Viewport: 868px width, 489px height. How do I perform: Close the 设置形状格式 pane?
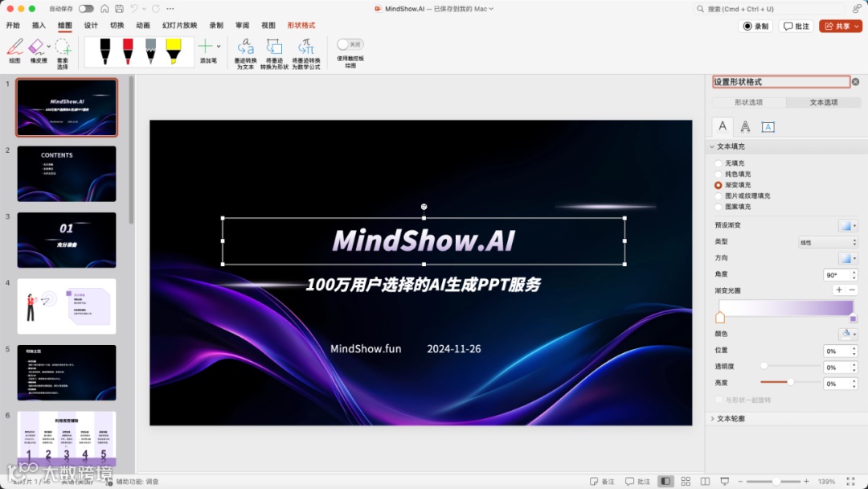click(x=855, y=81)
